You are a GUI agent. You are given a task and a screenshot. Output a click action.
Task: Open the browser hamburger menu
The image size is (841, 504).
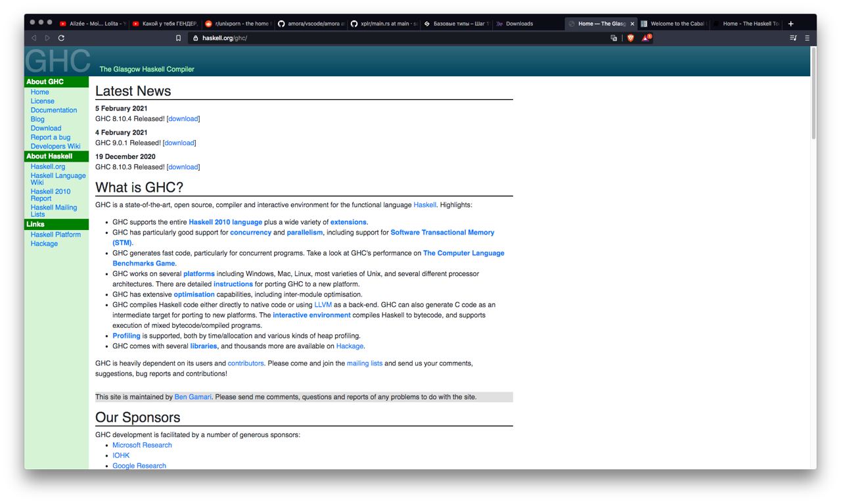point(807,38)
